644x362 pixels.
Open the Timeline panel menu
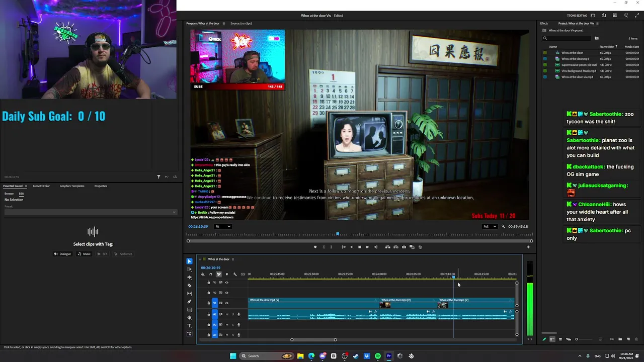coord(232,259)
